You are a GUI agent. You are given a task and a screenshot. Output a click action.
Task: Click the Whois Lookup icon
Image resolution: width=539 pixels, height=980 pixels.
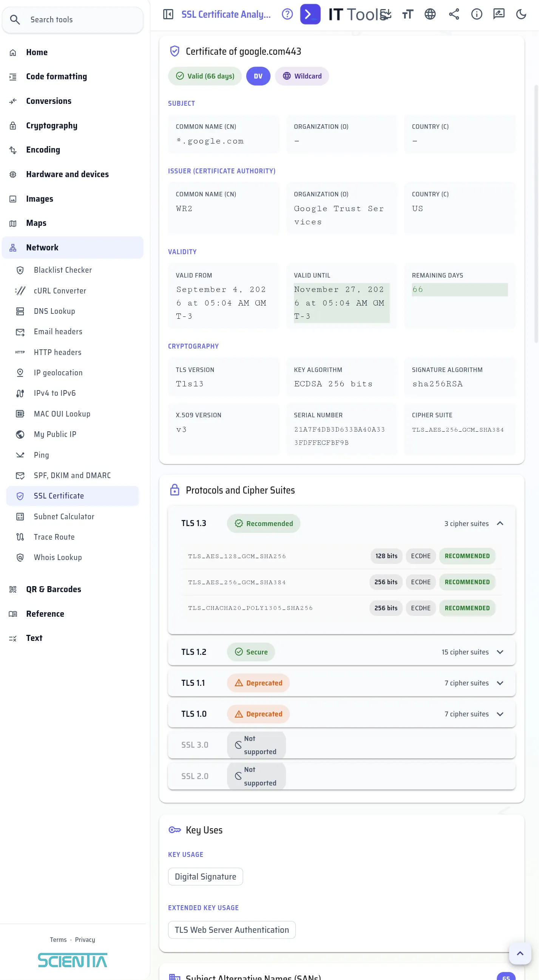pyautogui.click(x=20, y=558)
